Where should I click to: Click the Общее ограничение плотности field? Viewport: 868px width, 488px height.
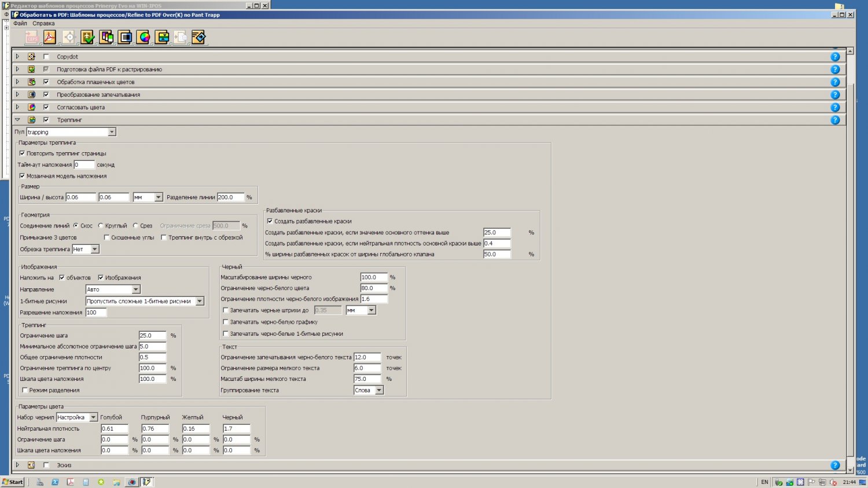[x=153, y=357]
